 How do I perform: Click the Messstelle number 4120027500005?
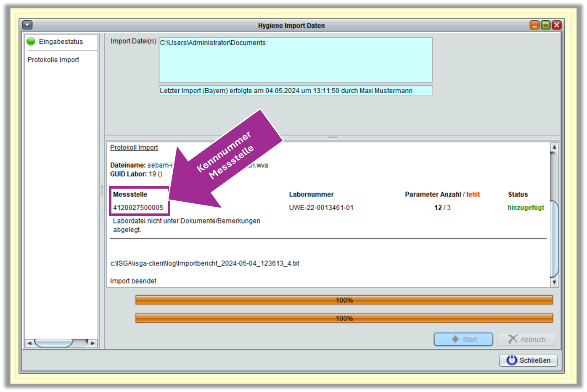138,208
